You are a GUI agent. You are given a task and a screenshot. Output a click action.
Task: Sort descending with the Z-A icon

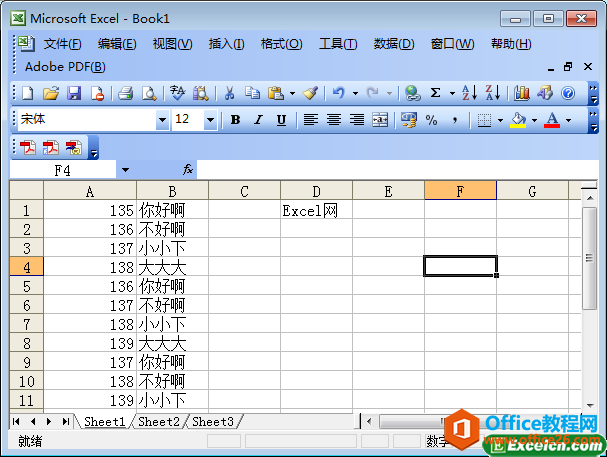tap(493, 93)
